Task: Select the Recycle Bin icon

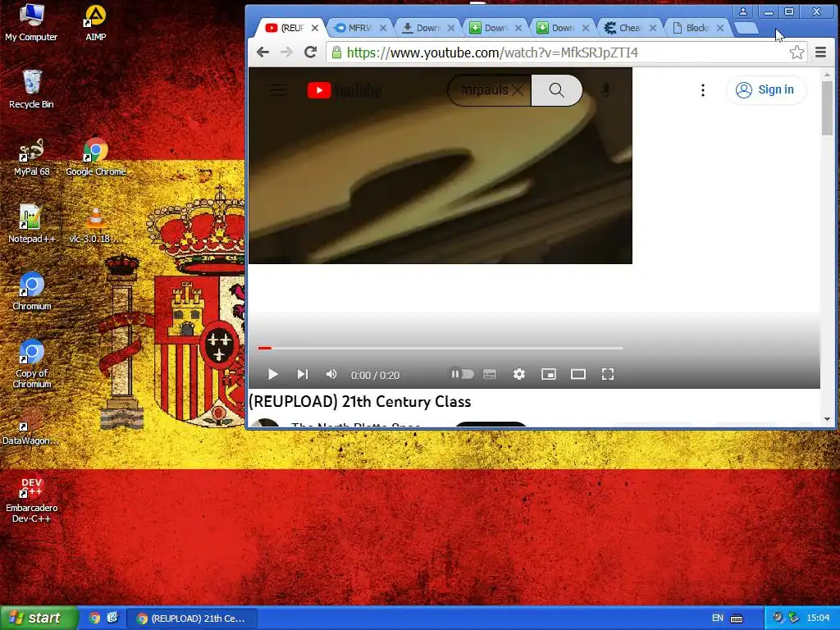Action: 32,89
